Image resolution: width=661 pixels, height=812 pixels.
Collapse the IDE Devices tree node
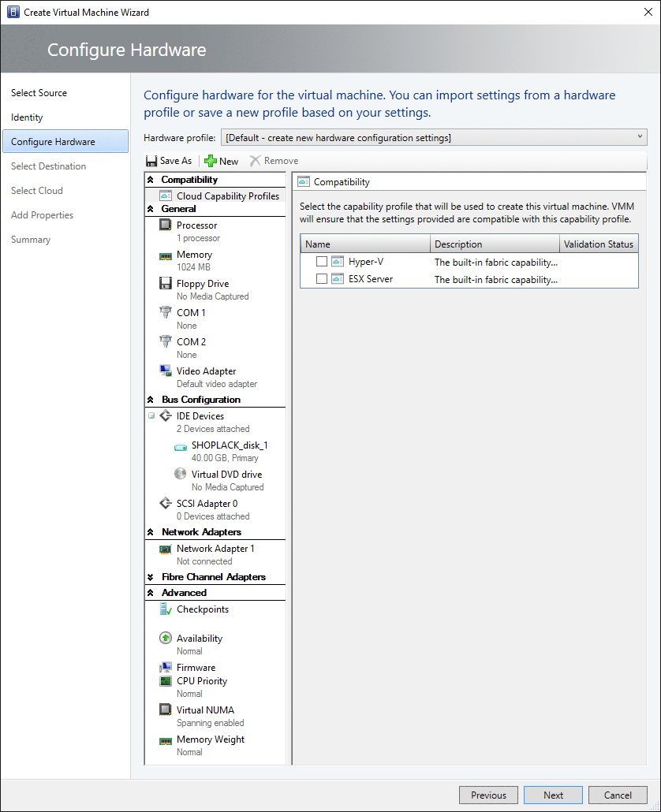pos(151,415)
